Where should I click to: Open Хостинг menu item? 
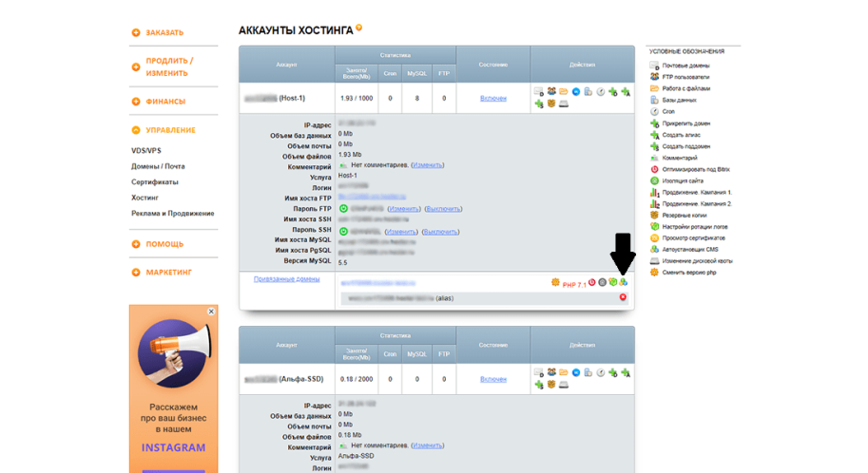tap(145, 198)
